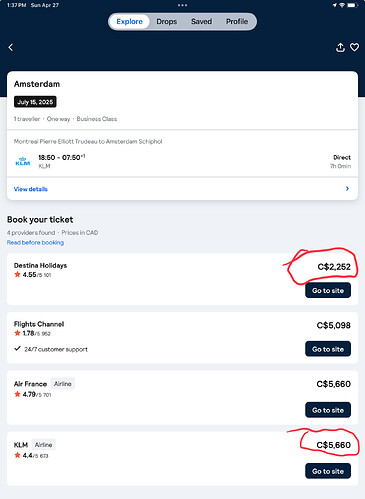Go to site for Flights Channel
Viewport: 365px width, 499px height.
coord(328,349)
